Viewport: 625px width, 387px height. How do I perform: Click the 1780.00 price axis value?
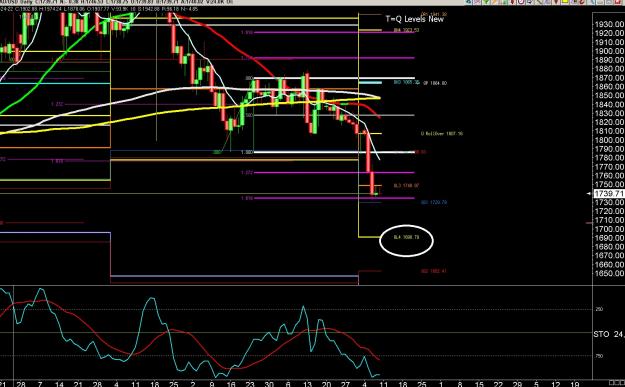[609, 158]
